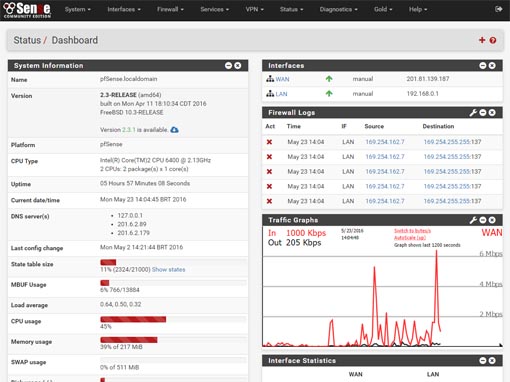Click the LAN green up-arrow status
Image resolution: width=510 pixels, height=382 pixels.
click(x=329, y=94)
